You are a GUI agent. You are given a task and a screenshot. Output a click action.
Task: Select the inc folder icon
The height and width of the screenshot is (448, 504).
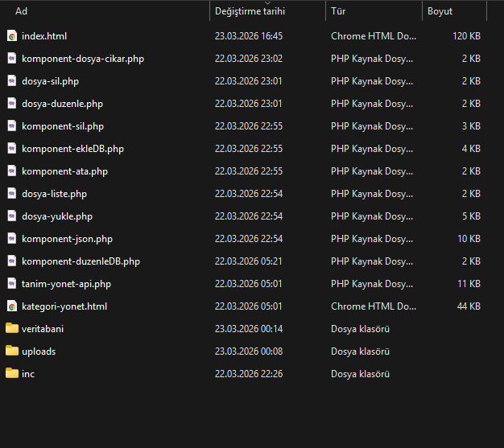(12, 373)
